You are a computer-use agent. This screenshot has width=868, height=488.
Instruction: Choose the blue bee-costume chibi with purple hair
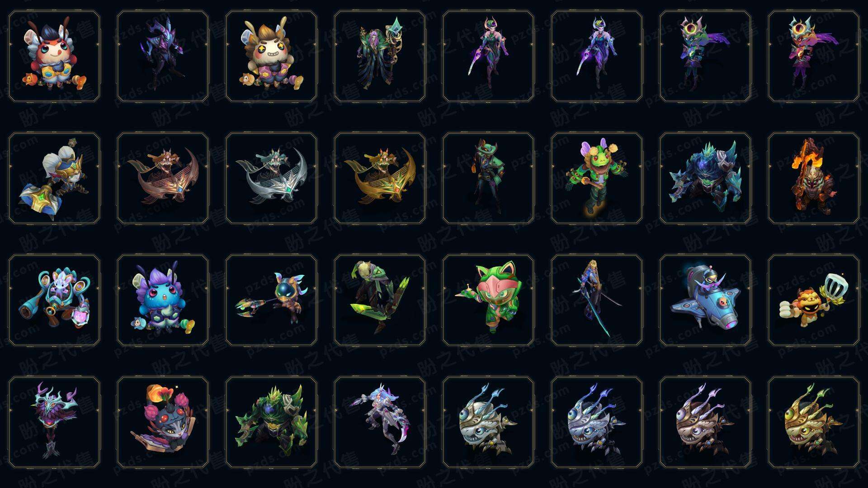pos(163,300)
